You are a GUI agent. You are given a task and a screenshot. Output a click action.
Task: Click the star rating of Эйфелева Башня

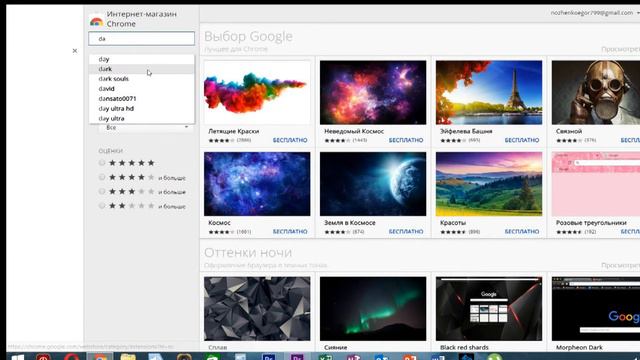[x=453, y=140]
